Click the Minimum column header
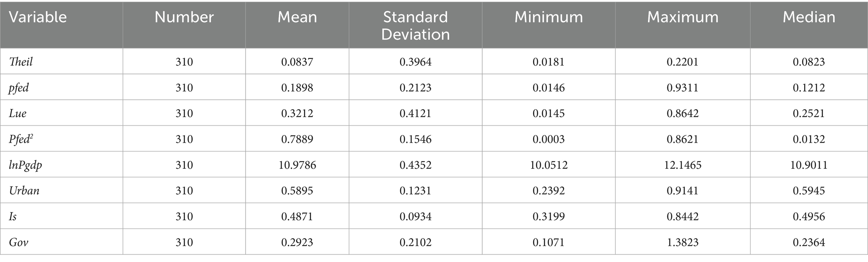This screenshot has height=262, width=868. pyautogui.click(x=549, y=17)
